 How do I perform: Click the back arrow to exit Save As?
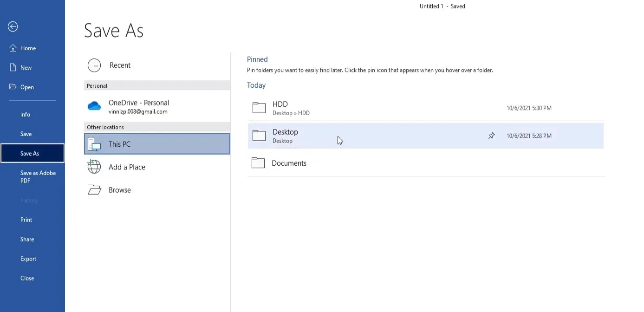point(13,26)
